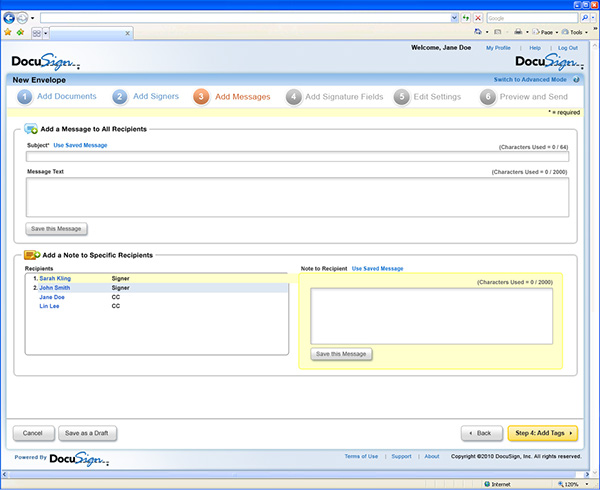Click the Google search box
Image resolution: width=600 pixels, height=490 pixels.
(532, 18)
